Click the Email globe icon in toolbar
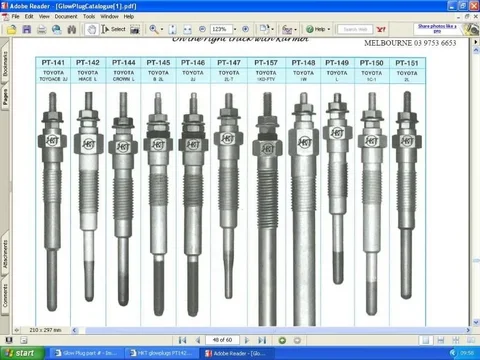The height and width of the screenshot is (360, 480). click(57, 30)
